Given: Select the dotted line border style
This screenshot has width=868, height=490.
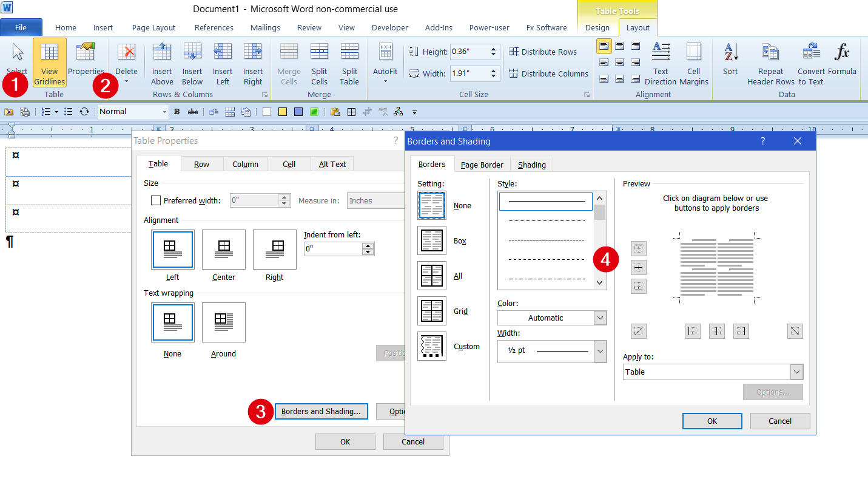Looking at the screenshot, I should coord(546,220).
